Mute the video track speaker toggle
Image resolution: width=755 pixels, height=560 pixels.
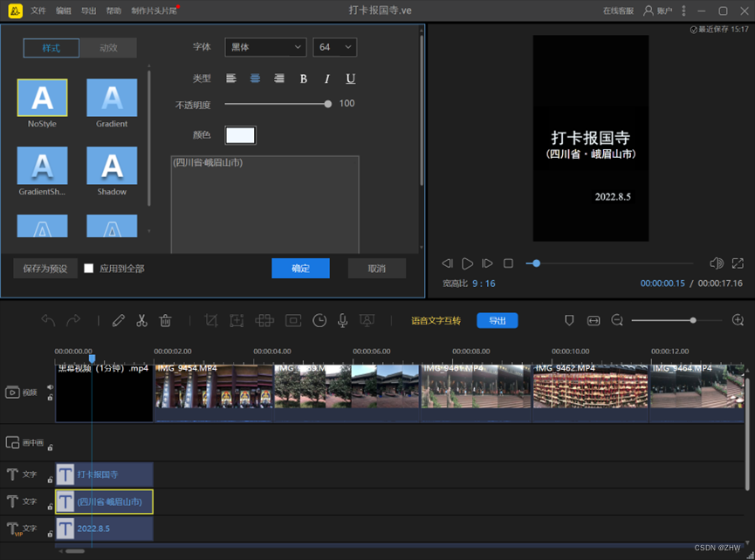(50, 387)
